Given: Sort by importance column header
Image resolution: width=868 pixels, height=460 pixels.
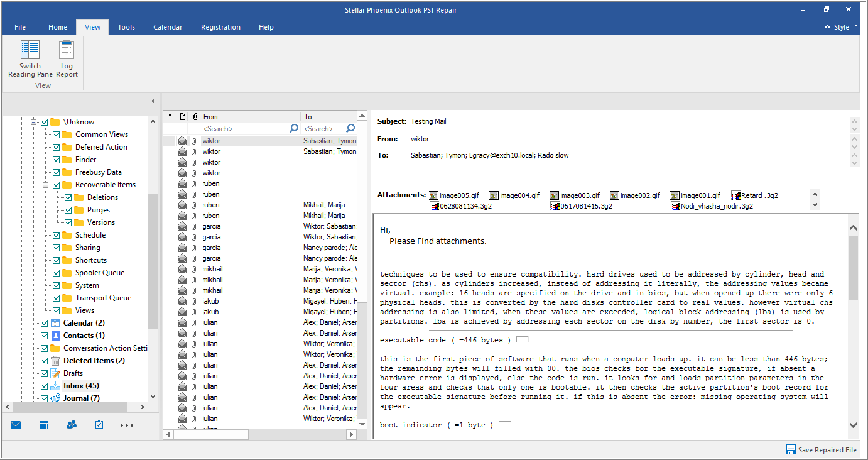Looking at the screenshot, I should click(x=170, y=116).
